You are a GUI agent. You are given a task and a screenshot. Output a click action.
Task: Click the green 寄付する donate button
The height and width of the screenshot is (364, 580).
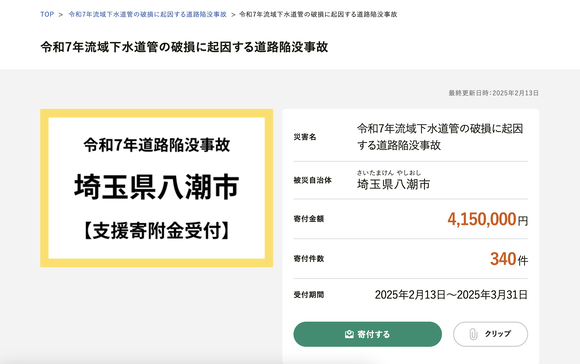click(367, 334)
